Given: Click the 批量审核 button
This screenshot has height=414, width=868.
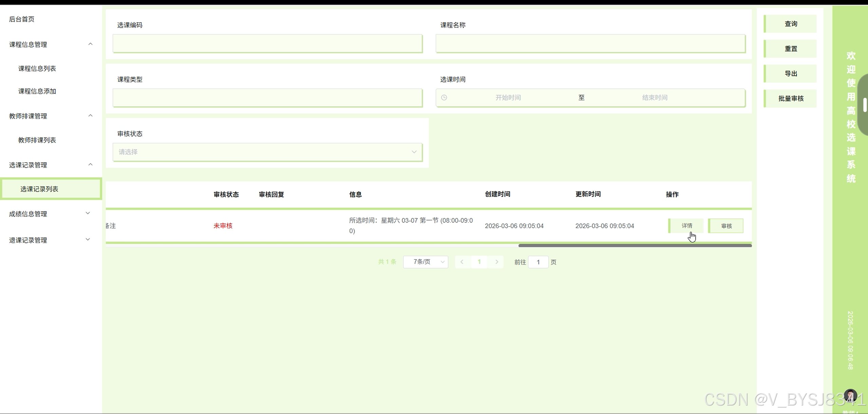Looking at the screenshot, I should [x=790, y=98].
